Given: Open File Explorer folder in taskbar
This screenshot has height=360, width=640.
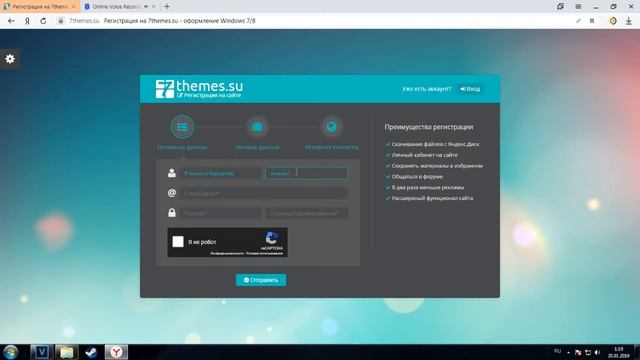Looking at the screenshot, I should [67, 352].
